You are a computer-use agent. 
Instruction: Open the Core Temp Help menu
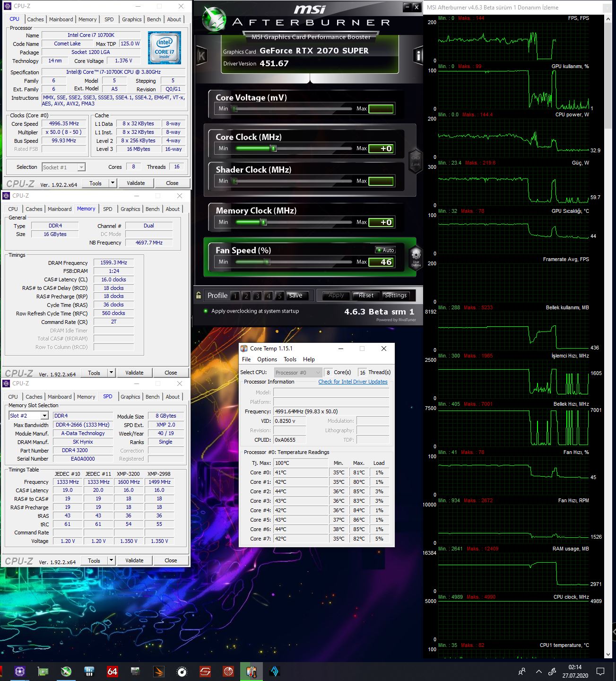(x=309, y=359)
